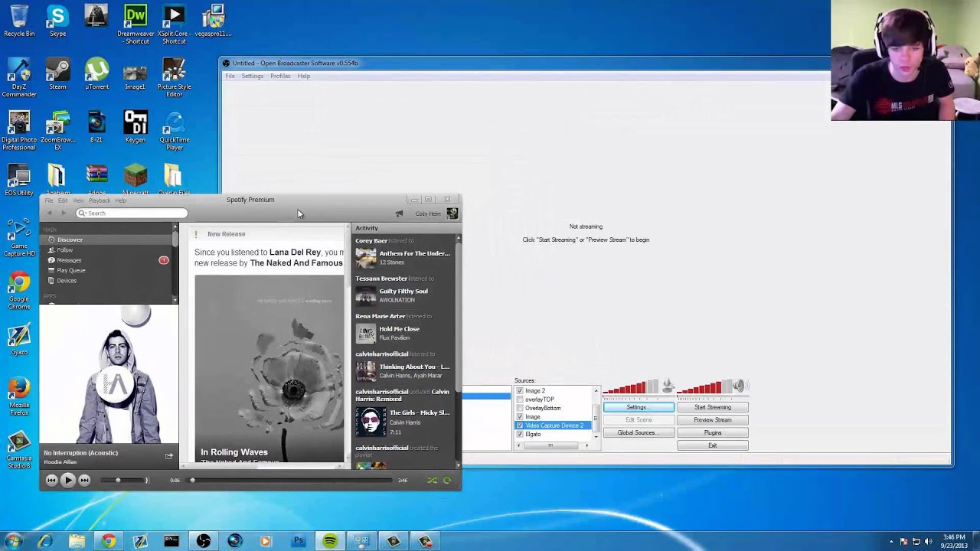
Task: Click the Spotify notifications megaphone icon
Action: point(399,214)
